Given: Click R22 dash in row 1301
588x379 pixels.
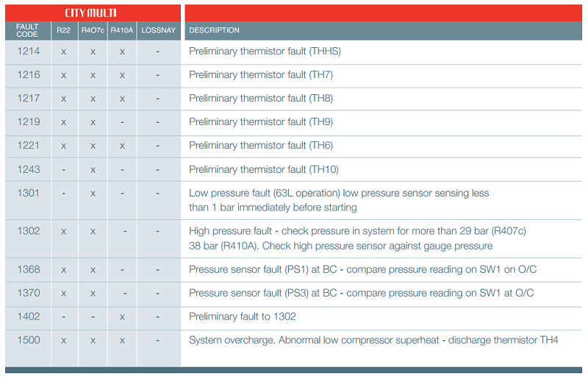Looking at the screenshot, I should 64,194.
